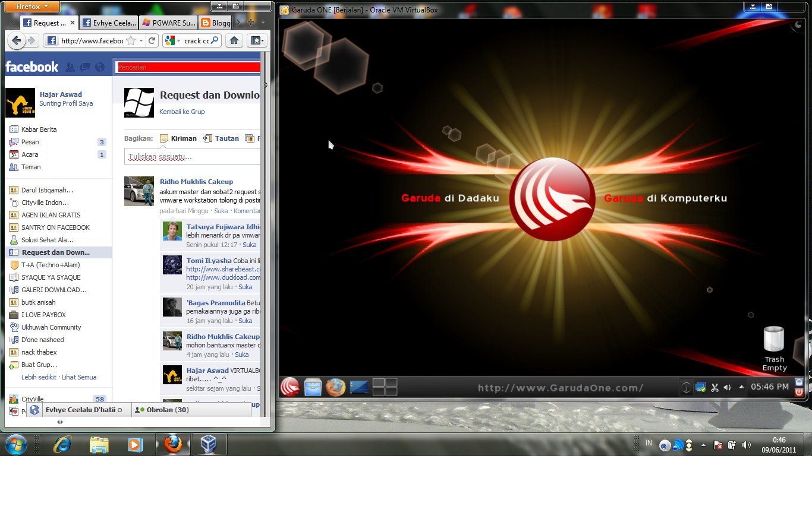The width and height of the screenshot is (812, 506).
Task: Click the Firefox forward arrow button
Action: (x=32, y=40)
